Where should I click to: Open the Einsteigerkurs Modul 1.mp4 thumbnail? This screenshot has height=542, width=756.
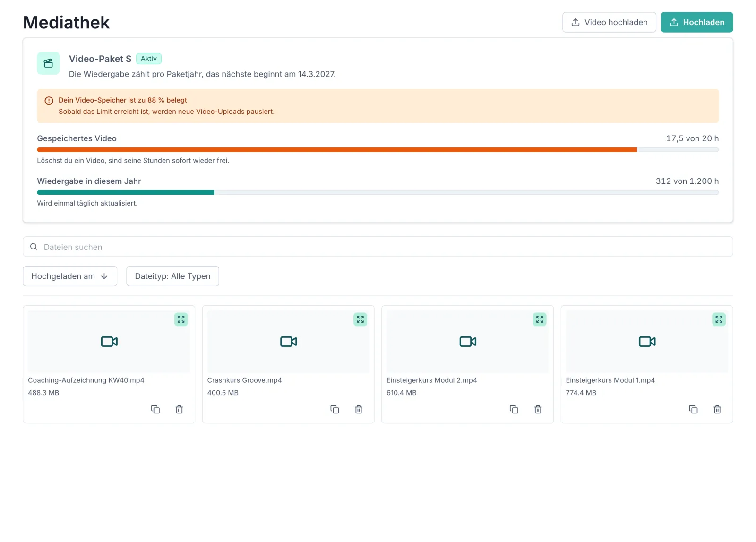click(x=647, y=342)
